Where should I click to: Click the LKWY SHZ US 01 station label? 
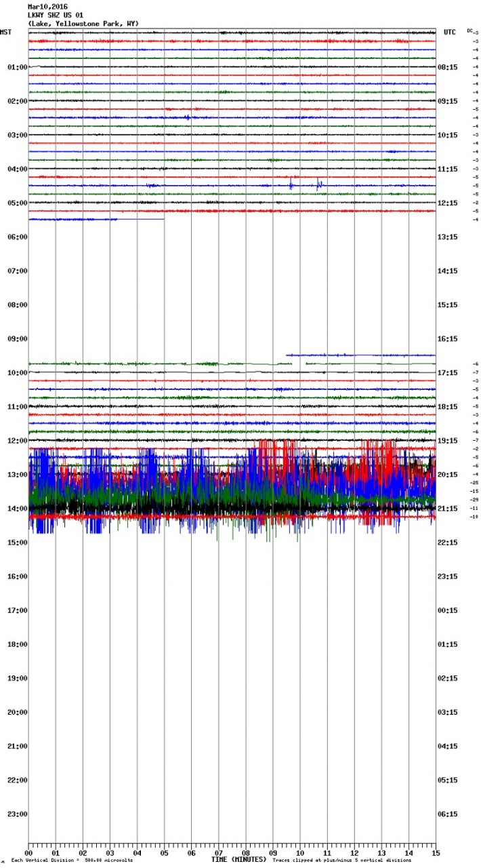[56, 15]
